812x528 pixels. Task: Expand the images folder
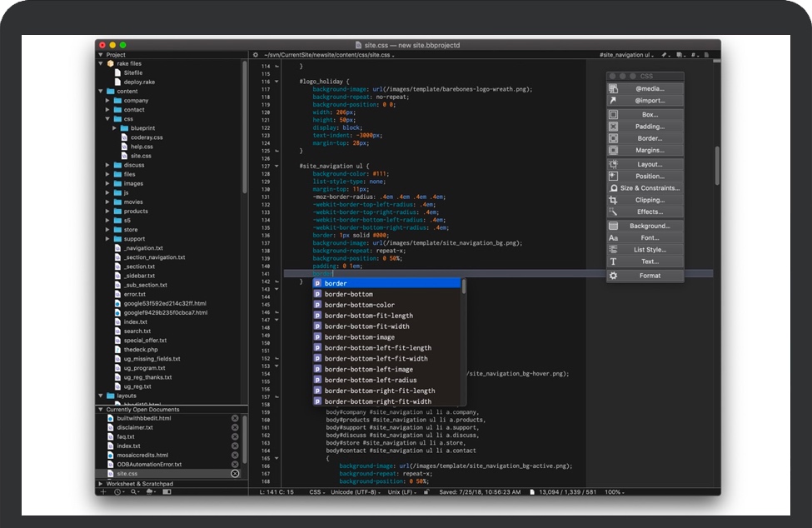pyautogui.click(x=107, y=183)
